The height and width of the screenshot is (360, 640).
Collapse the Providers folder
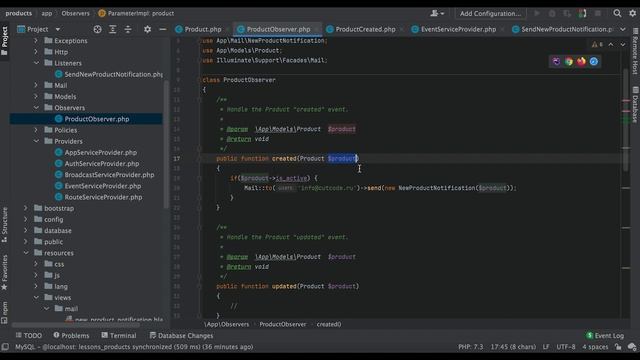coord(36,141)
